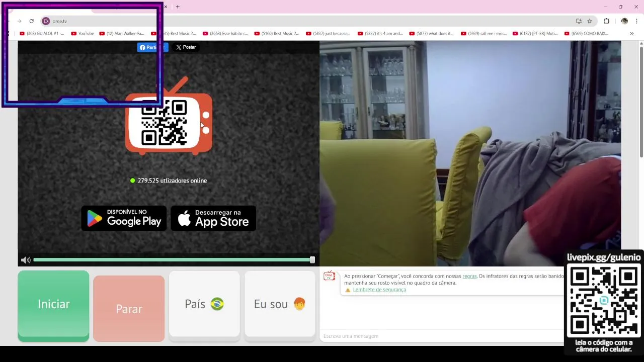Reload the ome.tv page

pyautogui.click(x=31, y=21)
